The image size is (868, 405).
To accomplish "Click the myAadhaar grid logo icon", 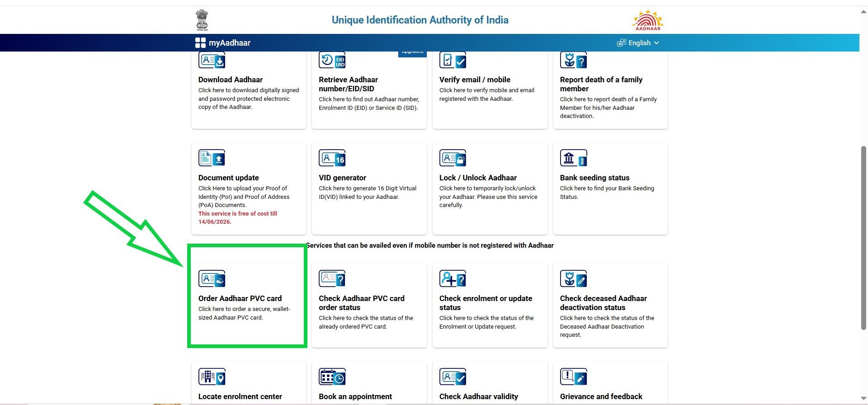I will click(x=200, y=43).
